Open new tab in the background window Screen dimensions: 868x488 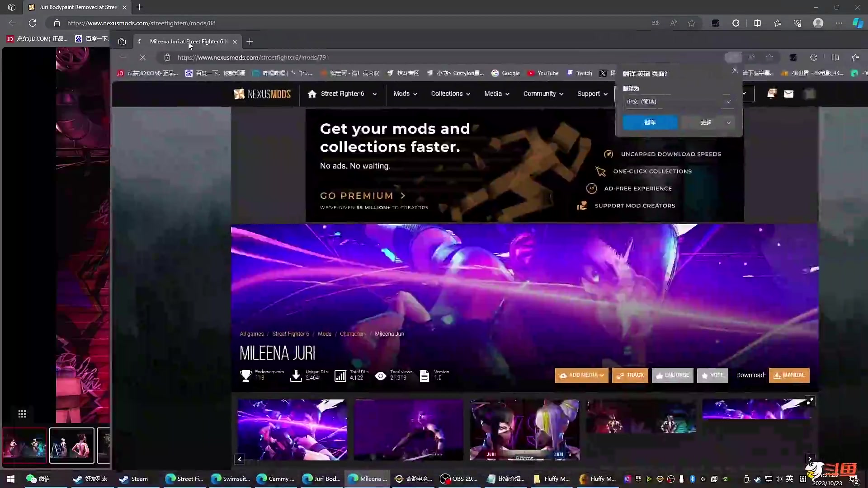140,7
